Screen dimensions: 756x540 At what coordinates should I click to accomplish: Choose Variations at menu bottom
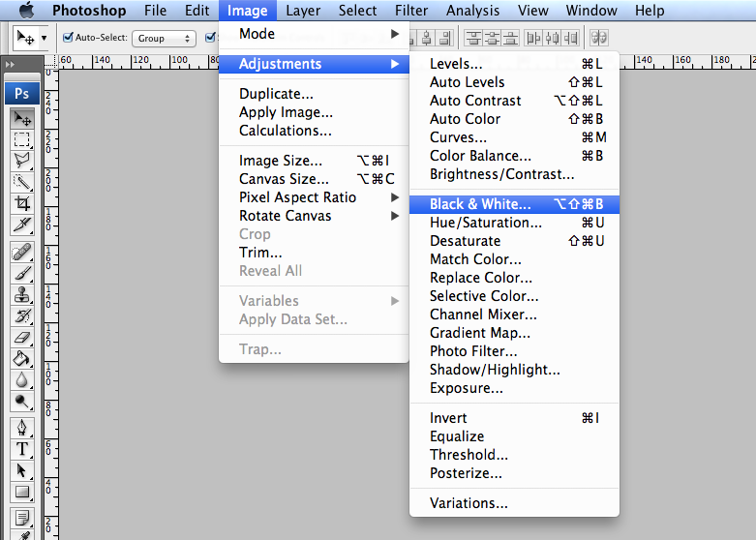(x=514, y=503)
